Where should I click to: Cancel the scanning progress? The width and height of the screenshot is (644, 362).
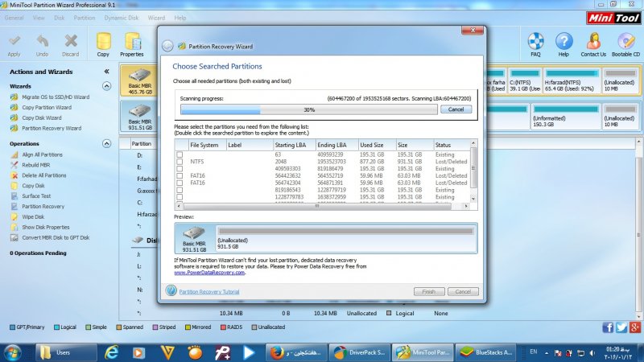[x=456, y=109]
